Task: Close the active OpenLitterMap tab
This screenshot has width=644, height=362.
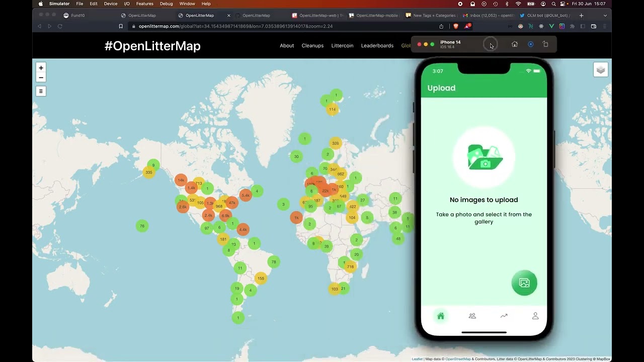Action: (229, 16)
